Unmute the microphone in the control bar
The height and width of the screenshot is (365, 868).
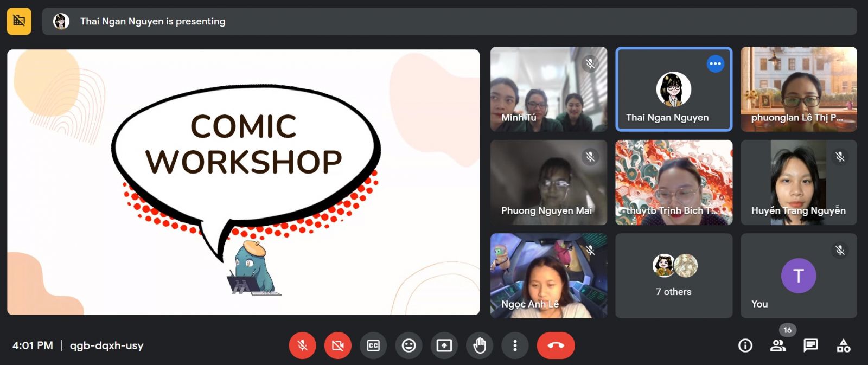[x=302, y=345]
